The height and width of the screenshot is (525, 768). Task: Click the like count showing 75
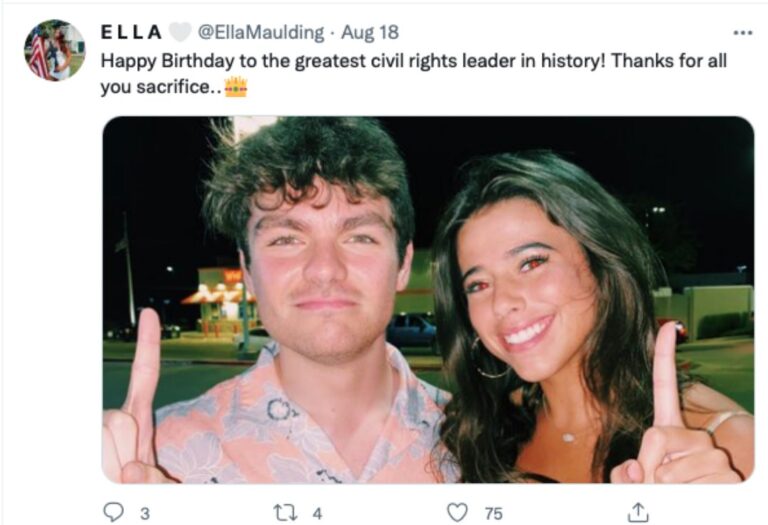tap(493, 513)
